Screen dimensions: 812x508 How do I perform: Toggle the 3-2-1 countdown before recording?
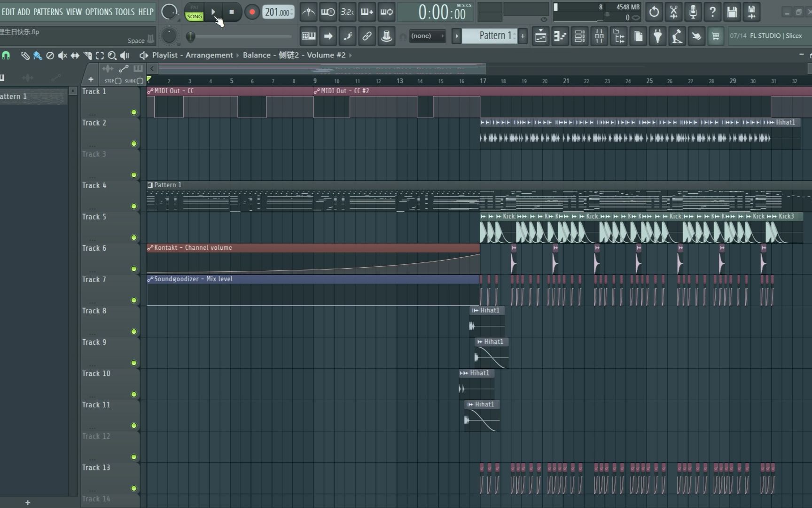[347, 12]
